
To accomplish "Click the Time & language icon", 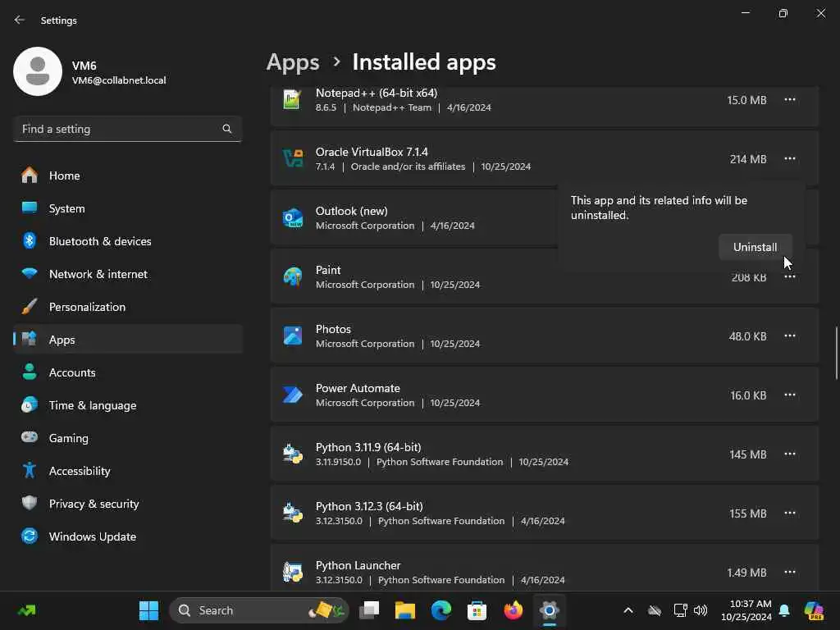I will (30, 405).
